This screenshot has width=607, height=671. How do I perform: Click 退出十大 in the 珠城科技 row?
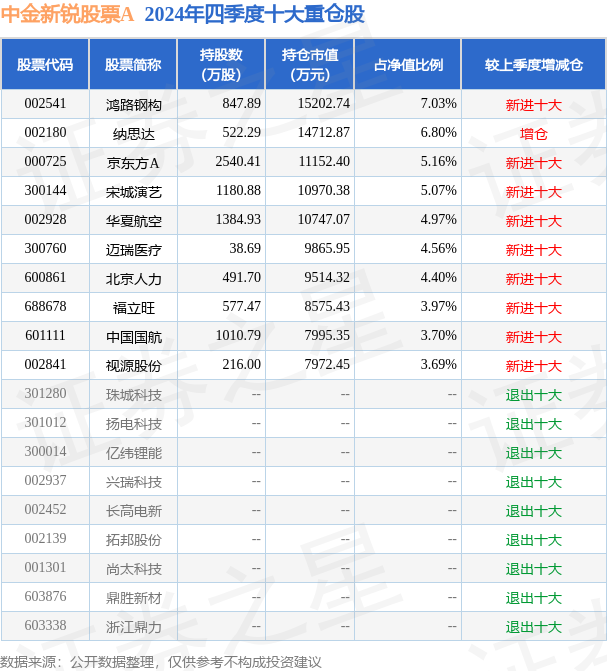534,395
